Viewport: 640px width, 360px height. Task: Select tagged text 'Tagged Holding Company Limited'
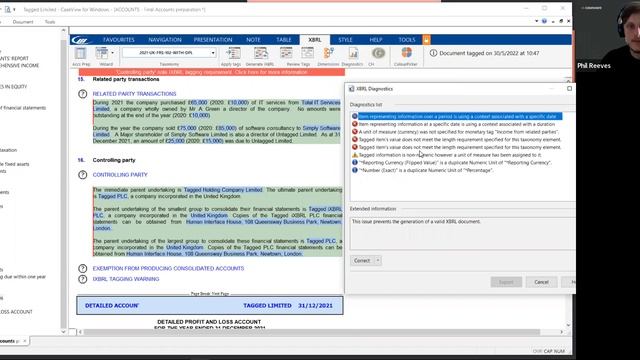pos(223,190)
